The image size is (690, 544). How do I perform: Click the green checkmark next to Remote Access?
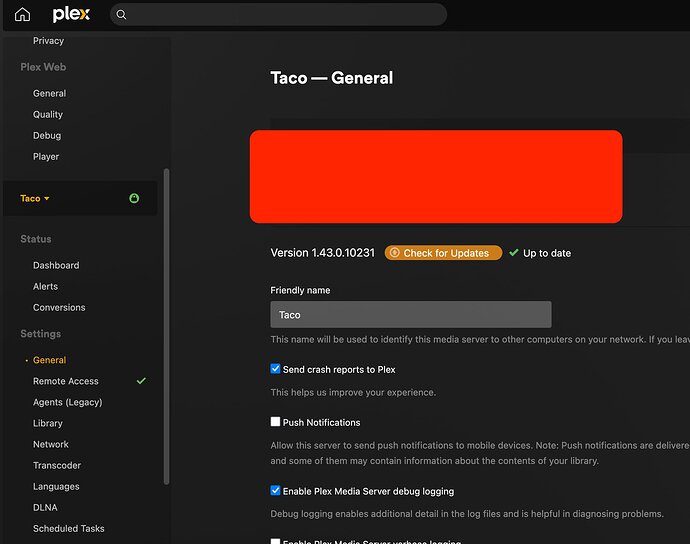(x=141, y=381)
